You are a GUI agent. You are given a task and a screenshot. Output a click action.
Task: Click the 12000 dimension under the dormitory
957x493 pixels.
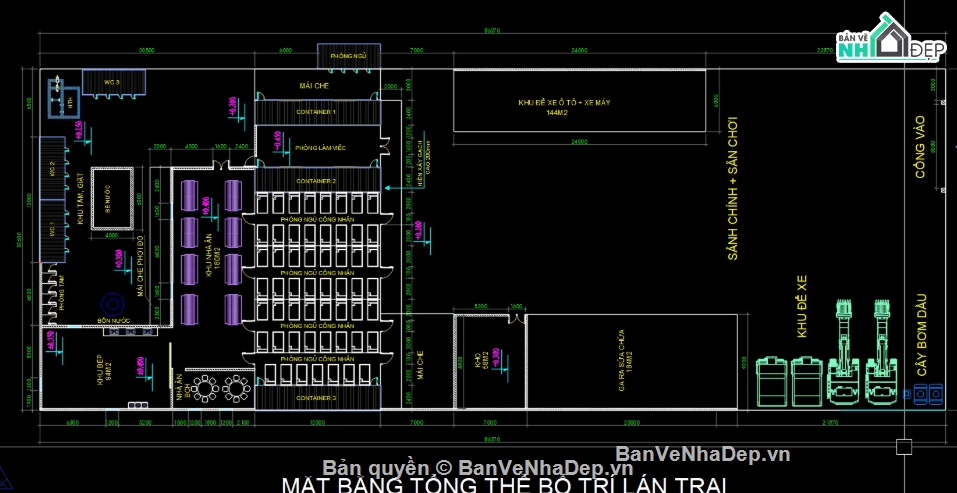(x=317, y=422)
